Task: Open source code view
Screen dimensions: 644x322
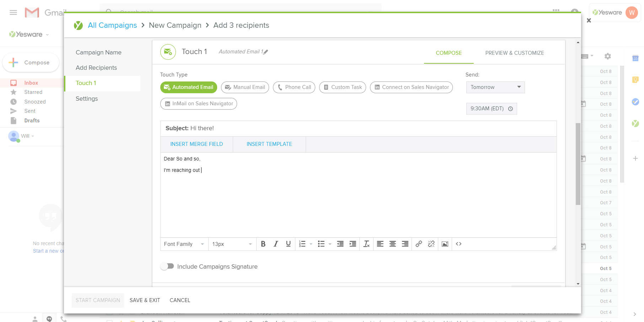Action: pos(458,244)
